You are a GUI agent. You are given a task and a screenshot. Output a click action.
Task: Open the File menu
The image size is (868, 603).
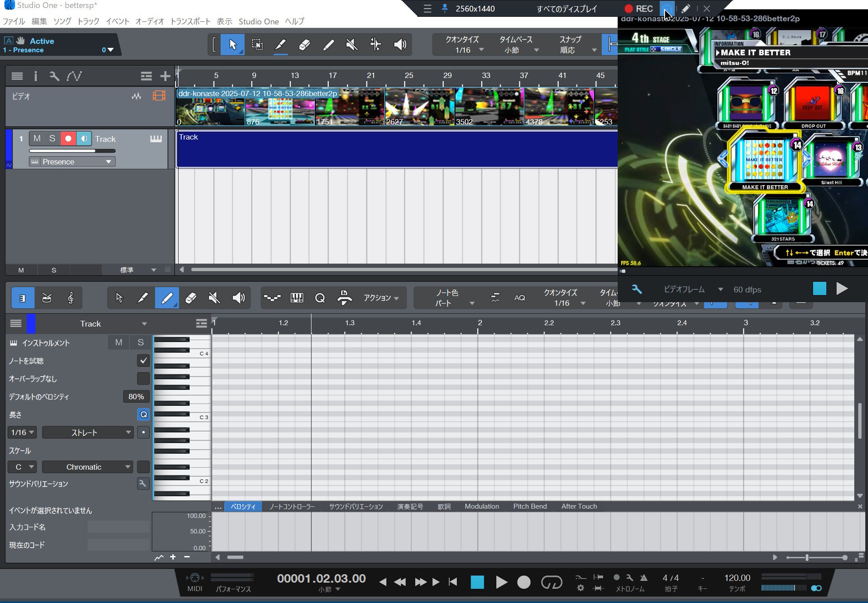click(14, 21)
